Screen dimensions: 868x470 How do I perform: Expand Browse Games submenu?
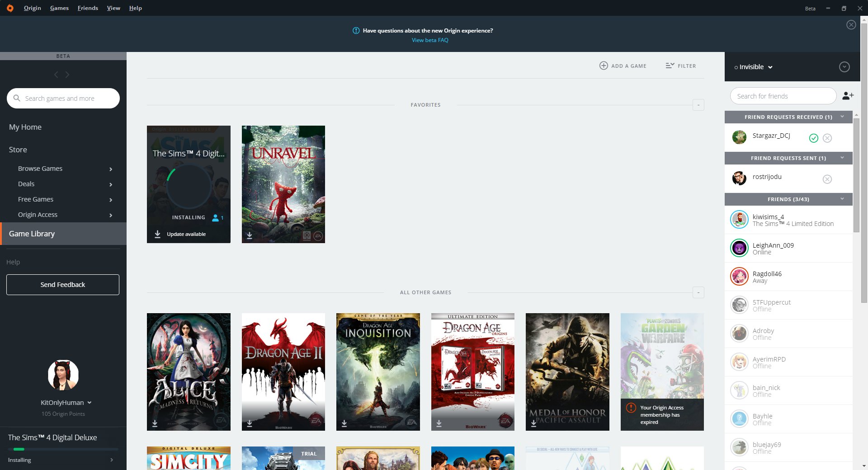(x=111, y=169)
